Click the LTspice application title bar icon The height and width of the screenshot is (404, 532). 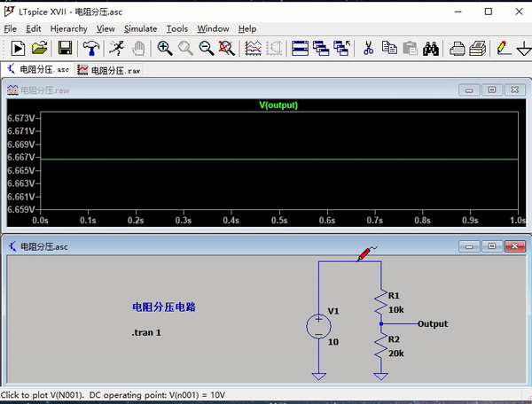pyautogui.click(x=9, y=12)
